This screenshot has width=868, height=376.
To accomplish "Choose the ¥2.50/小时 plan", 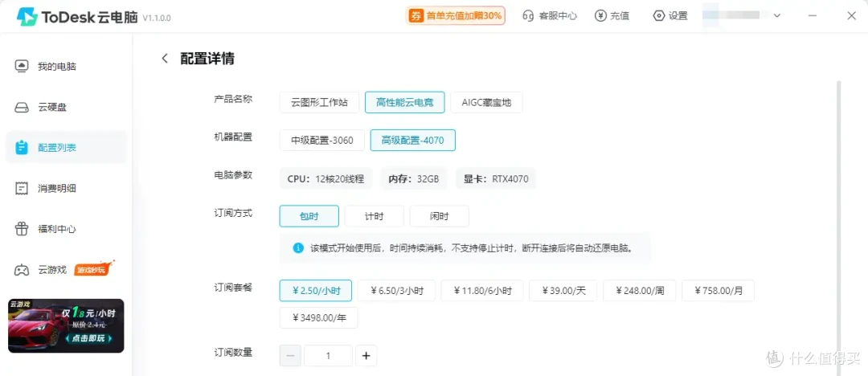I will point(316,291).
